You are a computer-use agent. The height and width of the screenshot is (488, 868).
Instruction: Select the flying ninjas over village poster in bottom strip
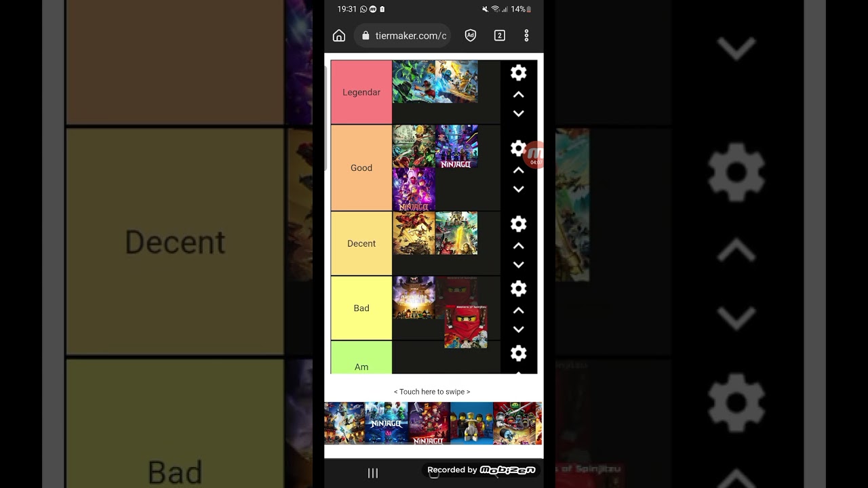[344, 424]
